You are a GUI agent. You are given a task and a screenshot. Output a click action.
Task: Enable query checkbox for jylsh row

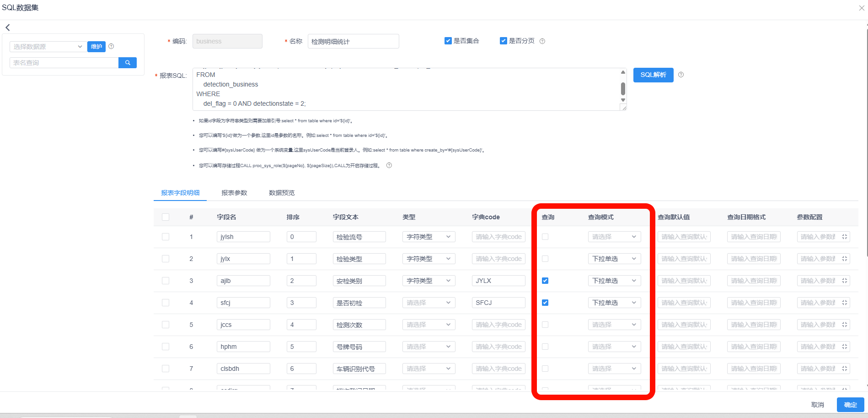pyautogui.click(x=545, y=237)
